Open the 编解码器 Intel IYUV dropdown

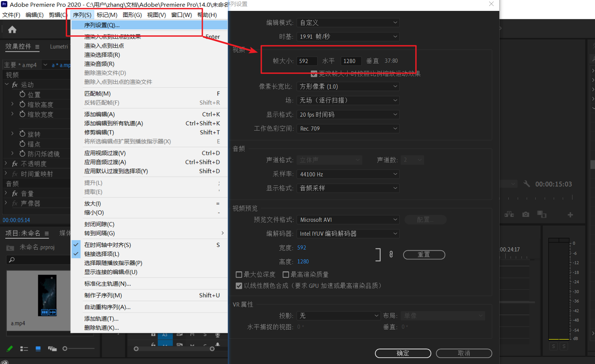(x=348, y=233)
